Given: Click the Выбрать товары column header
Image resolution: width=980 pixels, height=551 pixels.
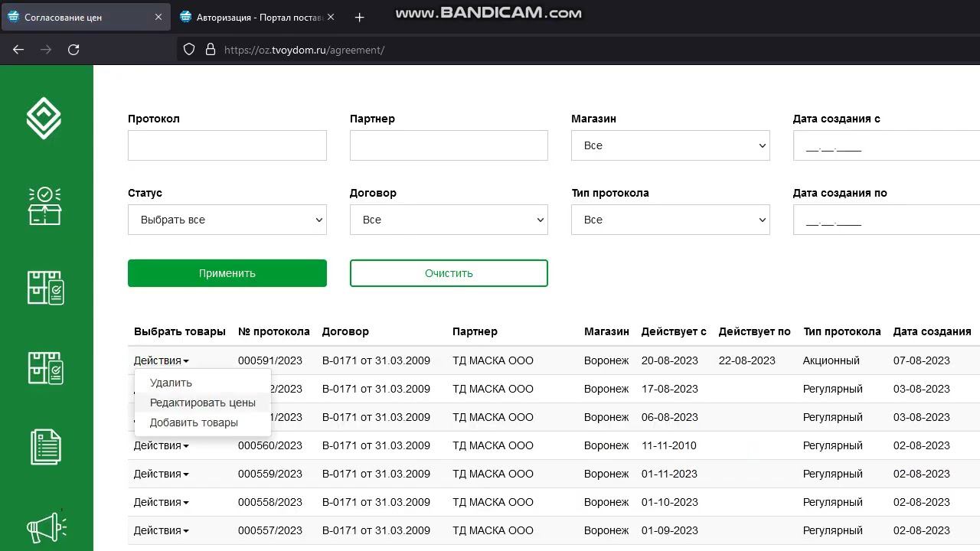Looking at the screenshot, I should 180,331.
